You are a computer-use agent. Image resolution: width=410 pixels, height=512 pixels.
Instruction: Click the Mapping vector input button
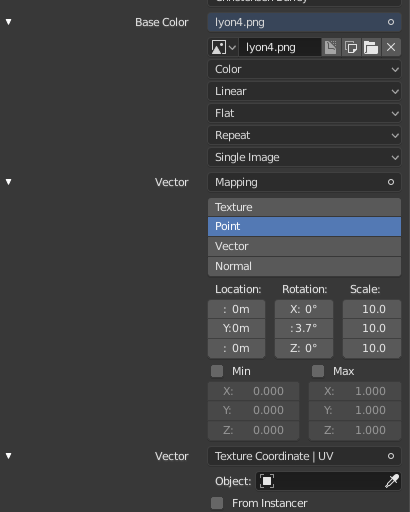click(304, 182)
